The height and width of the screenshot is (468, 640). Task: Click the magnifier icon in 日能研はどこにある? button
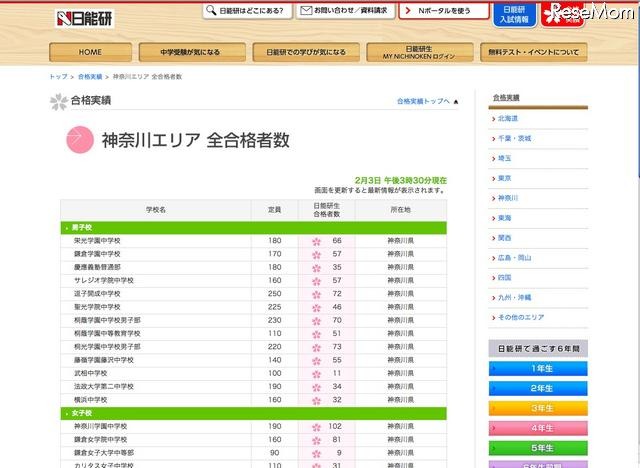(x=213, y=12)
